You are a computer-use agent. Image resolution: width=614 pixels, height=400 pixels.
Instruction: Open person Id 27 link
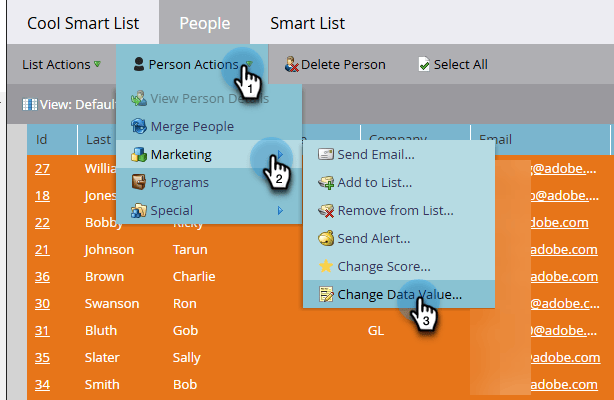42,168
